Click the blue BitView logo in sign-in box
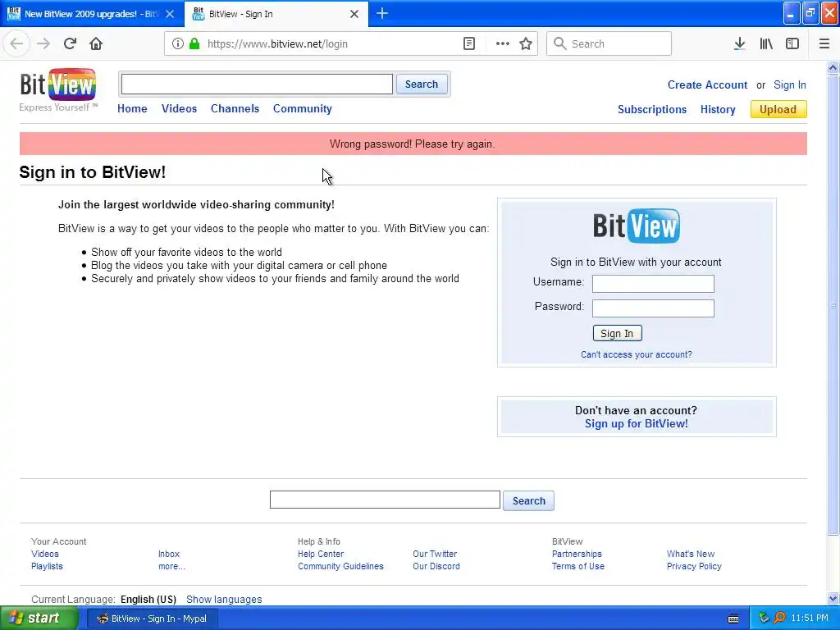840x630 pixels. coord(637,226)
